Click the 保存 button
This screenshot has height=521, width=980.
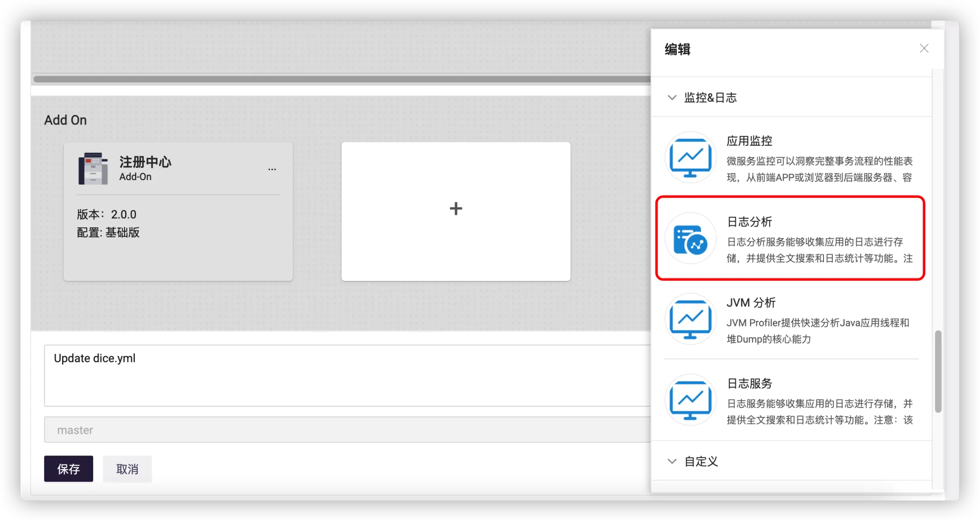point(68,469)
